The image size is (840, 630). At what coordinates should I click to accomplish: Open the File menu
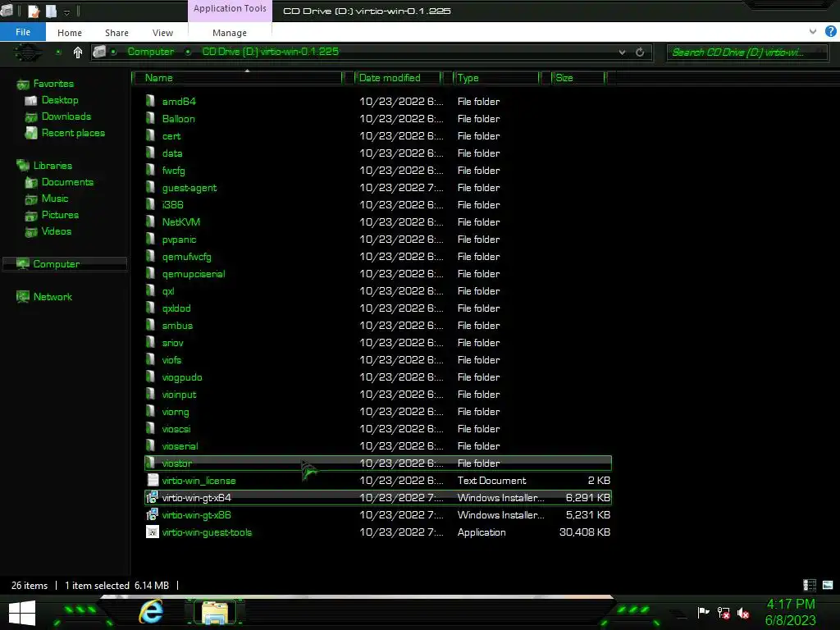[23, 32]
